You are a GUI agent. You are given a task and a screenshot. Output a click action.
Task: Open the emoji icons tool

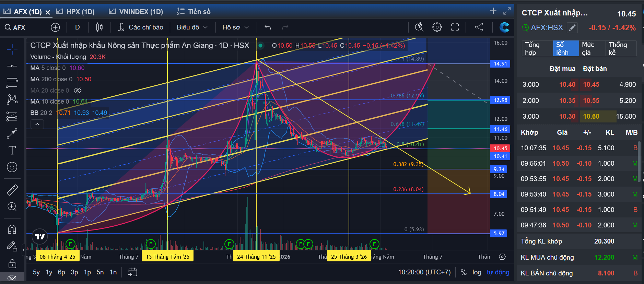tap(12, 167)
